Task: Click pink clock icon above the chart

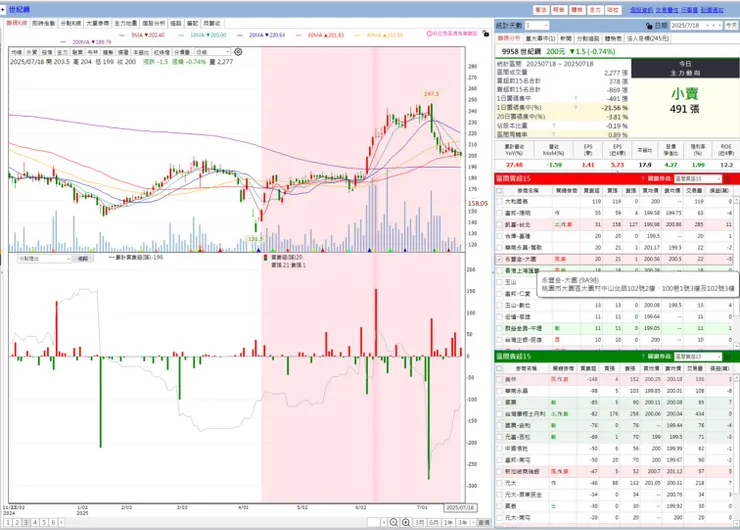Action: (429, 34)
